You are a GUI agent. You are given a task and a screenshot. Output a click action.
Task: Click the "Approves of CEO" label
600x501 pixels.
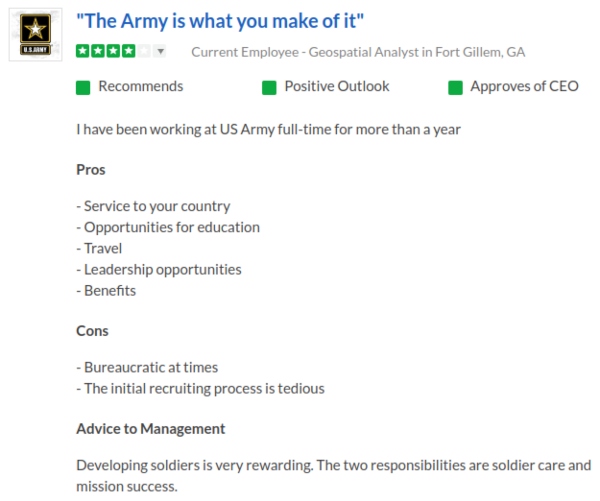point(524,86)
